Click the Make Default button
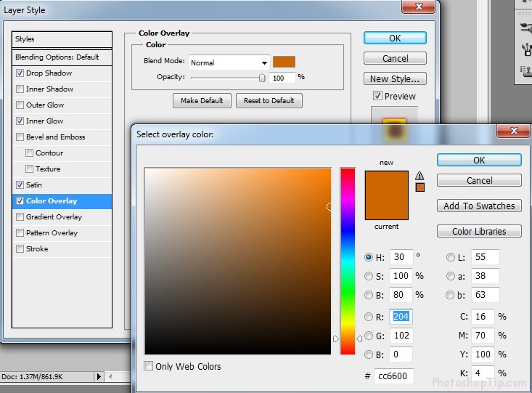The height and width of the screenshot is (393, 532). (202, 100)
